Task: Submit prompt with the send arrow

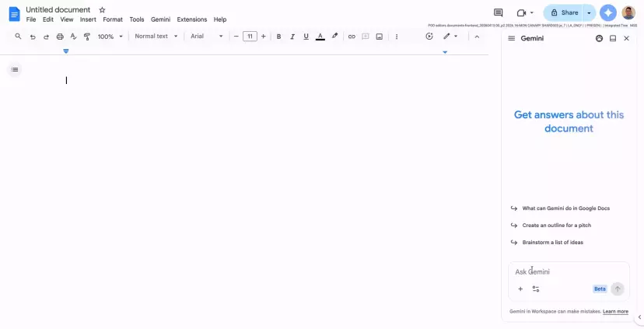Action: [x=618, y=289]
